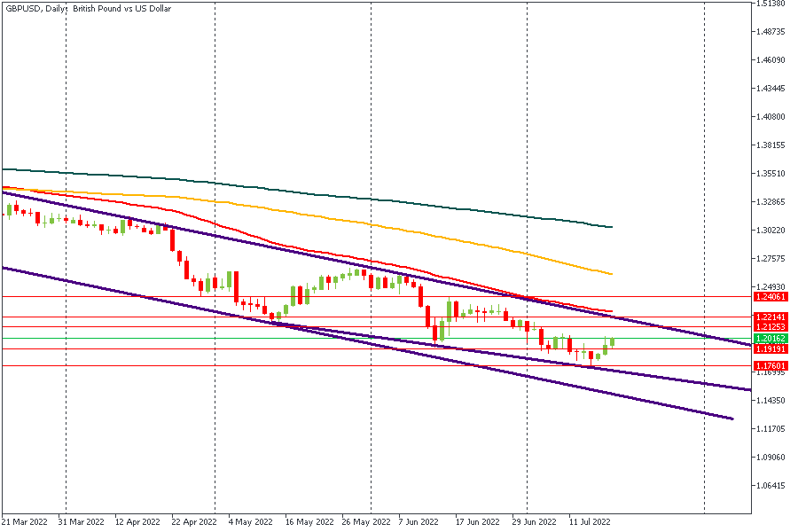Select the 26 May 2022 date label
This screenshot has height=532, width=798.
coord(365,522)
